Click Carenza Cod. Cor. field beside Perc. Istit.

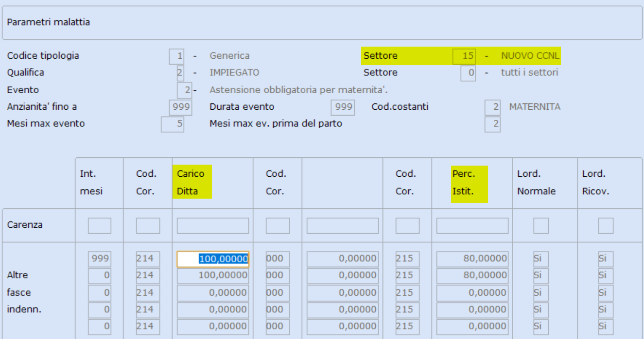click(x=407, y=226)
